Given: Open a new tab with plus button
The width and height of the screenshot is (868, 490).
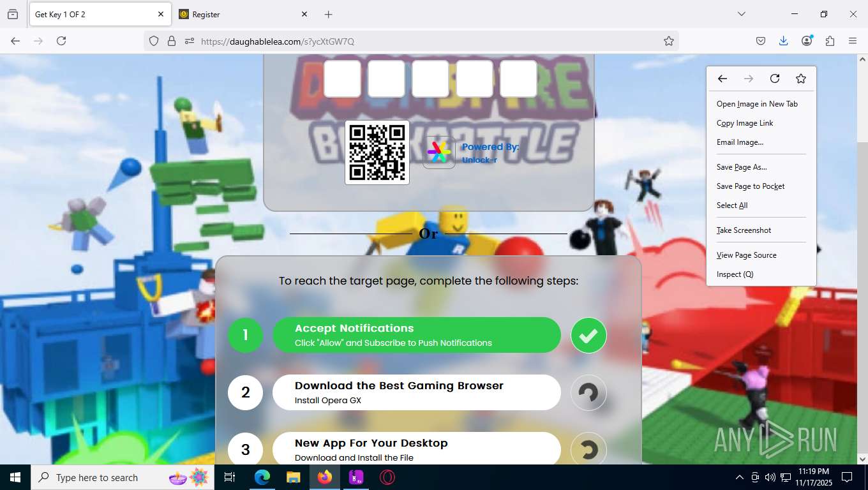Looking at the screenshot, I should tap(328, 14).
